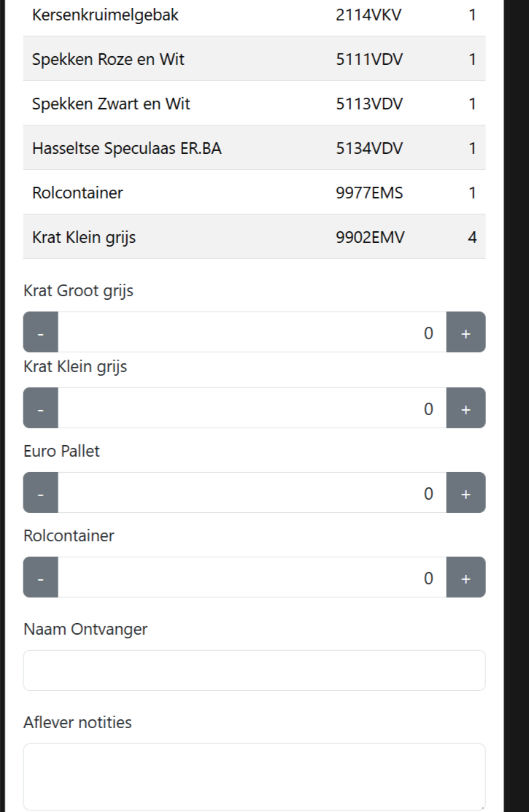Click the Naam Ontvanger input box

point(254,670)
